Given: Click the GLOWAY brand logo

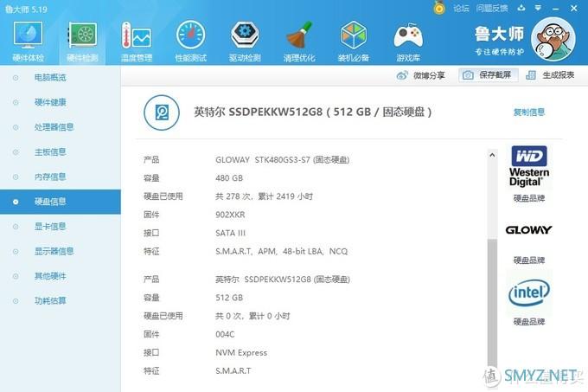Looking at the screenshot, I should click(529, 231).
